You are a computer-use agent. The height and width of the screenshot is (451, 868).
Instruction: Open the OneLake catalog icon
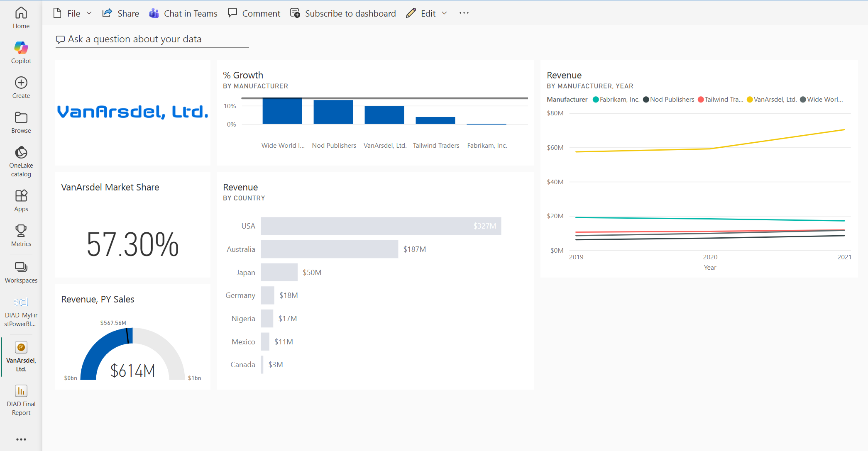pos(21,153)
